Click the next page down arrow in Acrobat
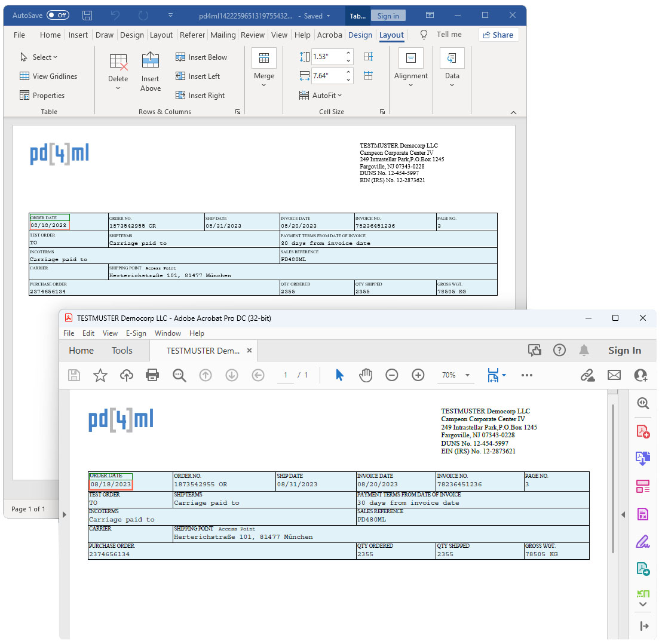The width and height of the screenshot is (662, 644). pos(232,375)
